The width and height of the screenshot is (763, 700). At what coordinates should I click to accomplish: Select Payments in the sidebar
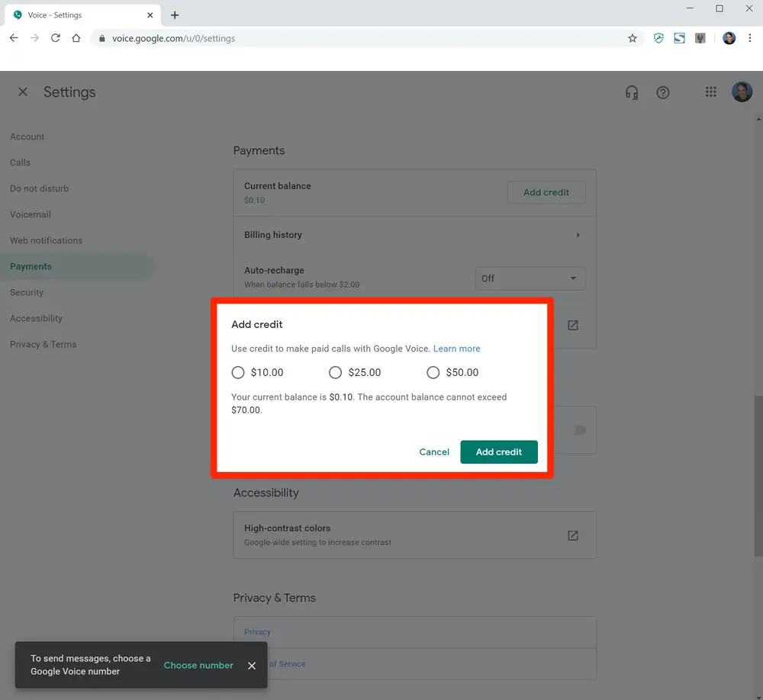76,267
